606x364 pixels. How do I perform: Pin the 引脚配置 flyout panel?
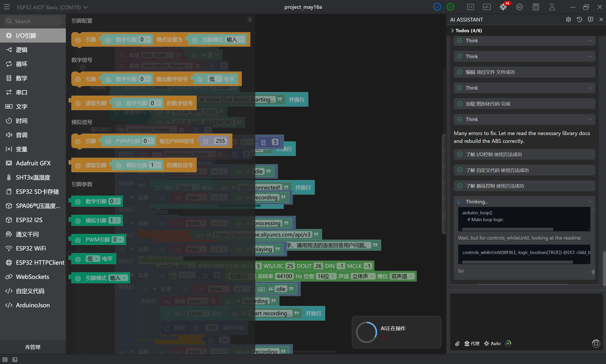click(x=250, y=20)
